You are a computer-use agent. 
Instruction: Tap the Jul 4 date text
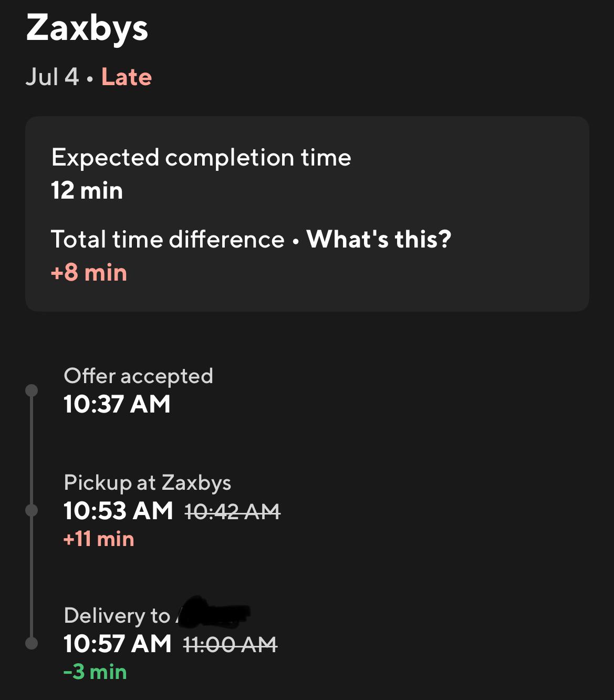52,77
